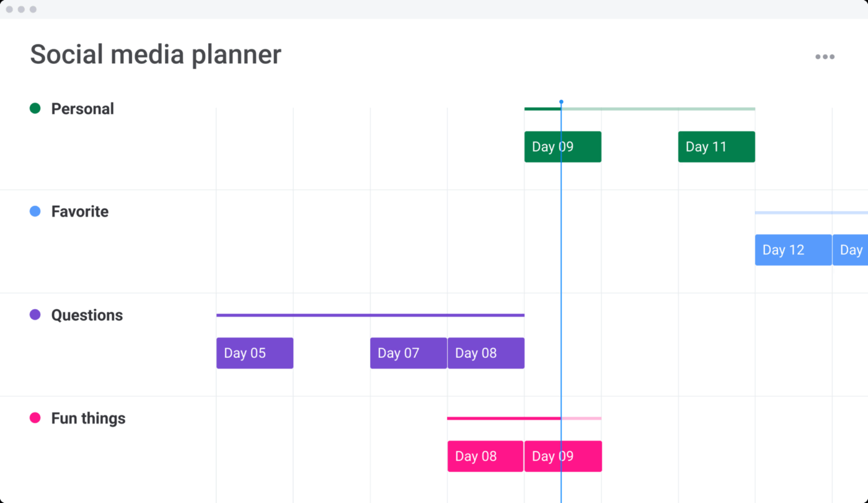Select the Day 12 task in Favorite
868x503 pixels.
click(793, 249)
